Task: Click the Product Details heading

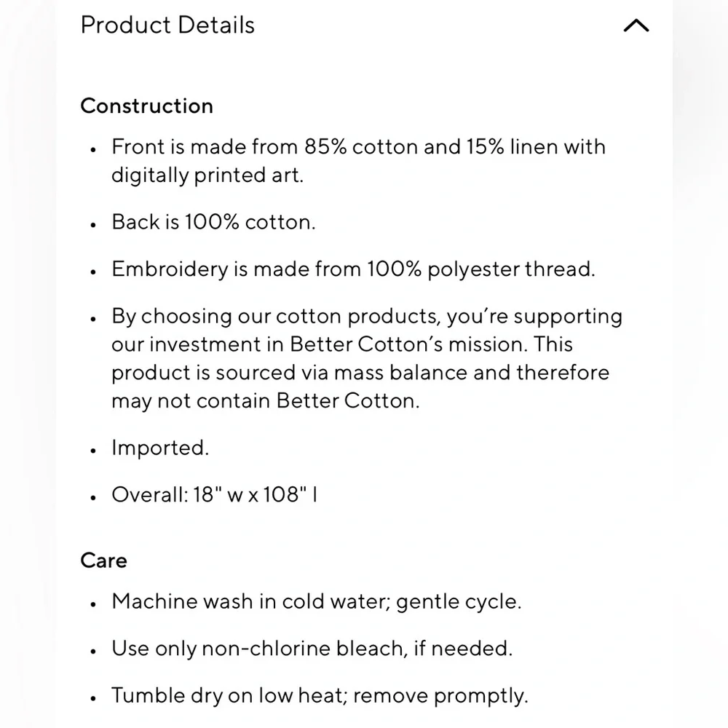Action: 167,25
